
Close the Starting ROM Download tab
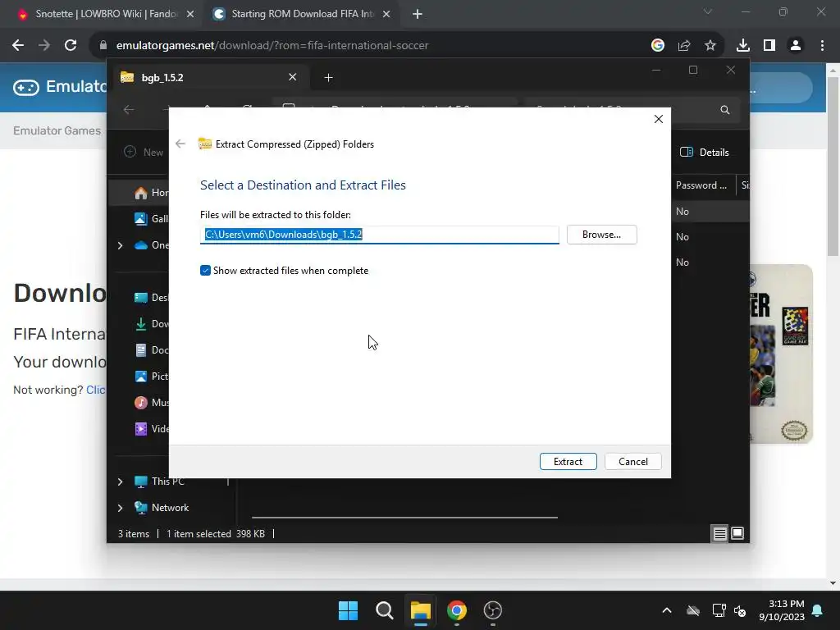coord(386,14)
